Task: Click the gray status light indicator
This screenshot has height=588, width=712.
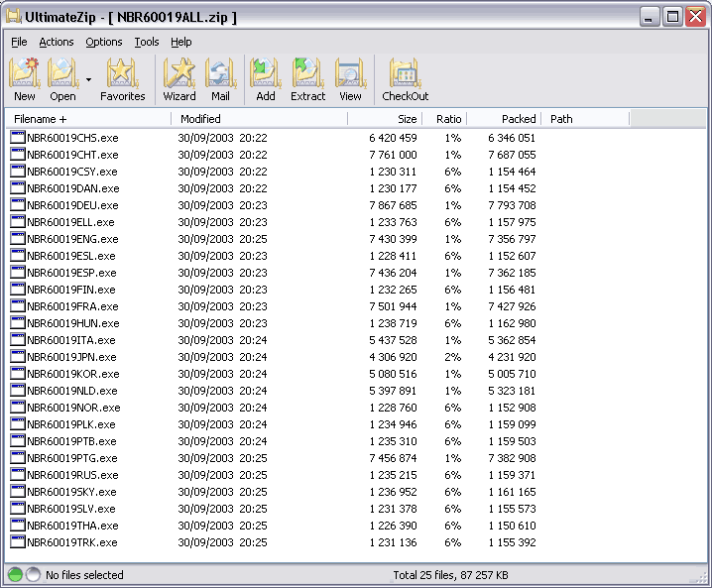Action: [x=33, y=575]
